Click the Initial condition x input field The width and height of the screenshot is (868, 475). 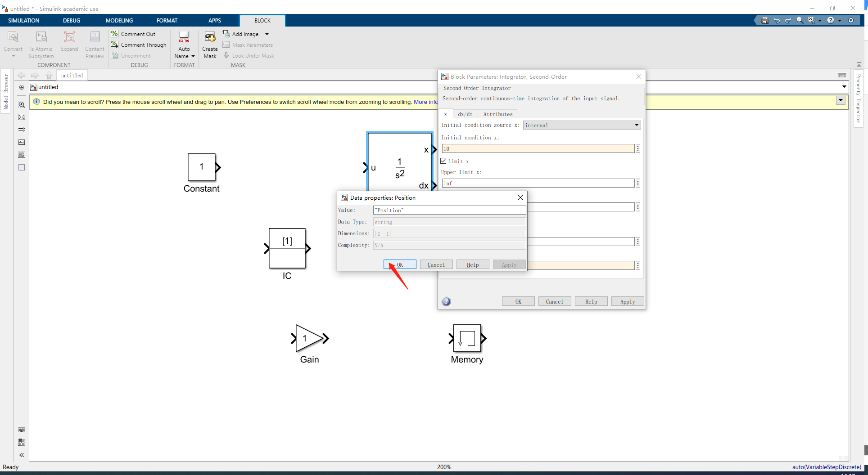click(x=538, y=148)
